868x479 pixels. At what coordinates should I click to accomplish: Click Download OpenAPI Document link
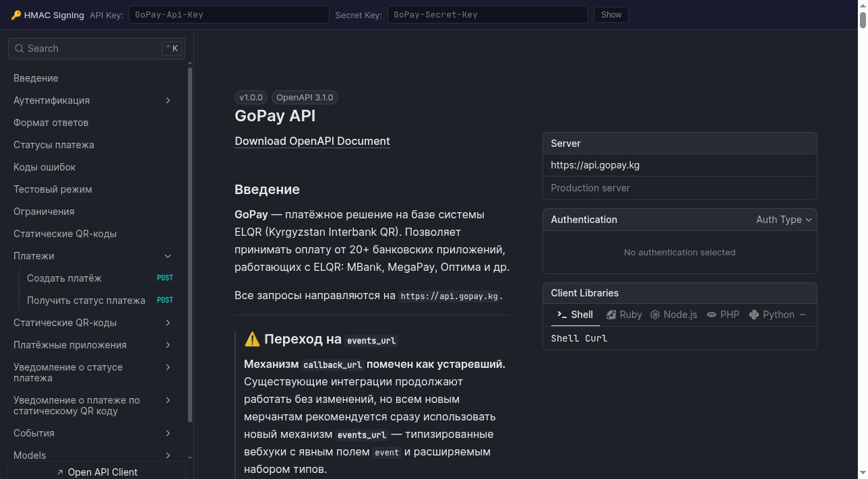click(312, 141)
